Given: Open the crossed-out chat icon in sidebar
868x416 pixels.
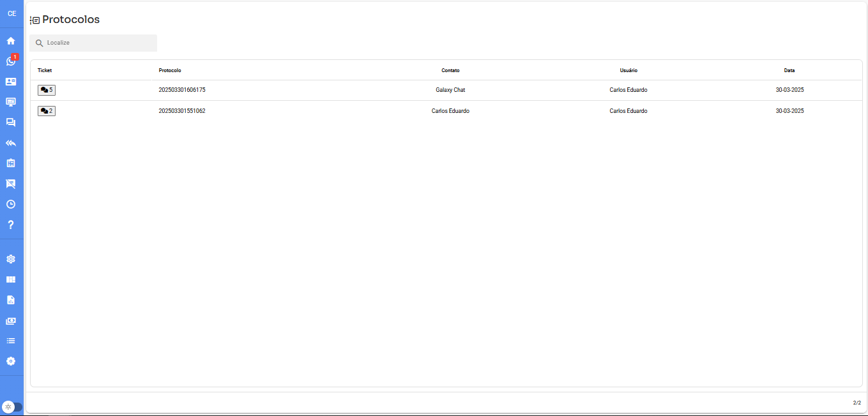Looking at the screenshot, I should (11, 184).
